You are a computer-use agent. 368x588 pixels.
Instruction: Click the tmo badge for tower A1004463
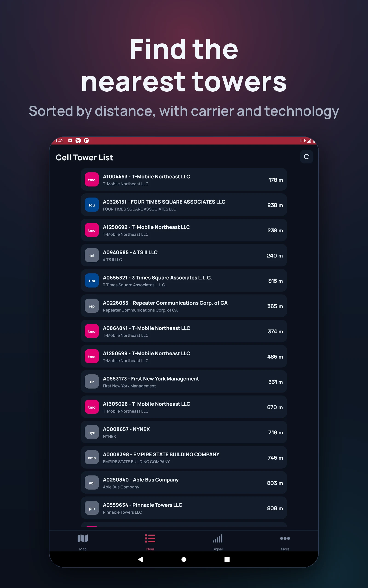coord(92,180)
